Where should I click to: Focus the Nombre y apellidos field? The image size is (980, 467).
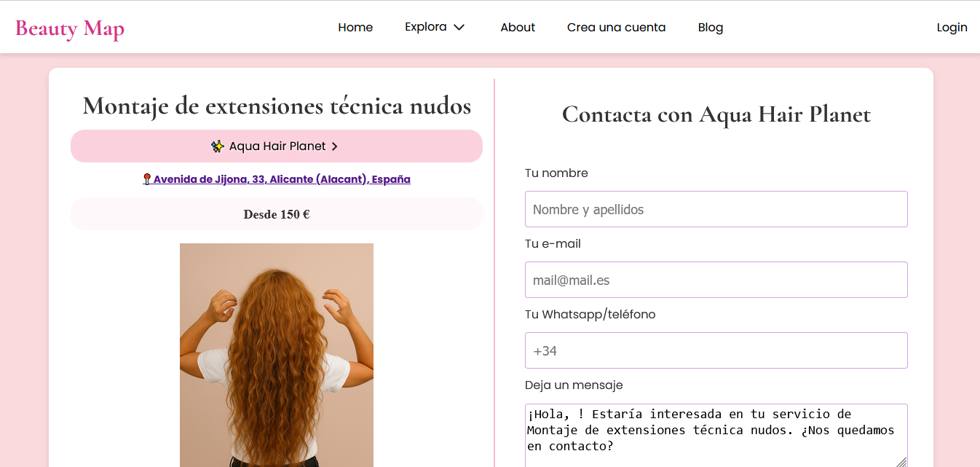tap(716, 209)
